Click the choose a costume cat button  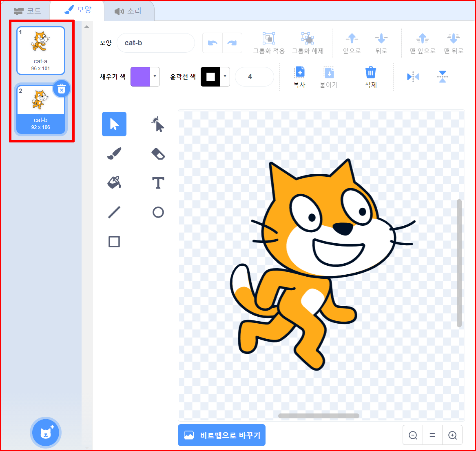pyautogui.click(x=46, y=433)
